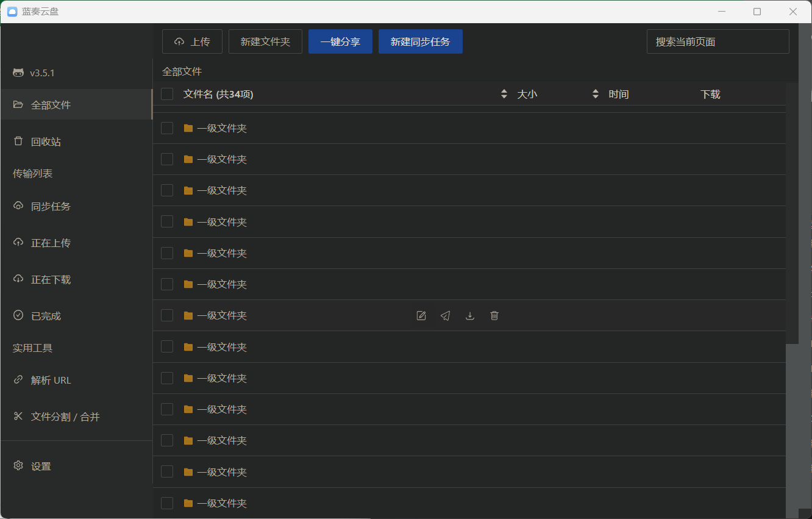Go to 同步任务 in the sidebar
This screenshot has height=519, width=812.
76,206
